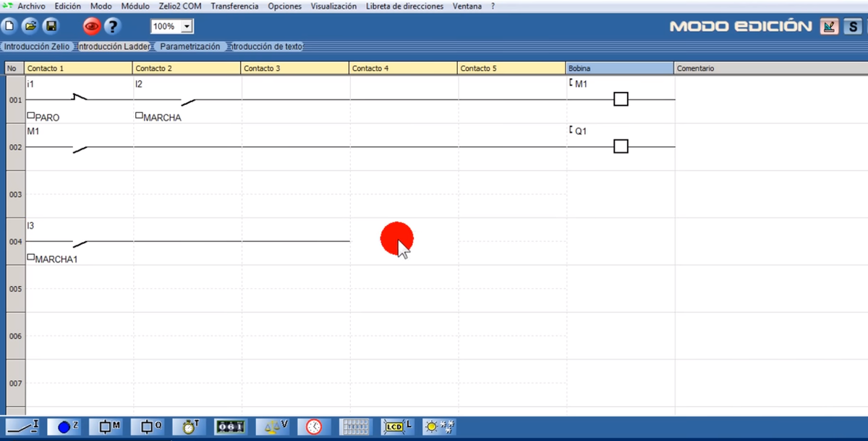The height and width of the screenshot is (441, 868).
Task: Click the M1 contact symbol on line 002
Action: pyautogui.click(x=80, y=148)
